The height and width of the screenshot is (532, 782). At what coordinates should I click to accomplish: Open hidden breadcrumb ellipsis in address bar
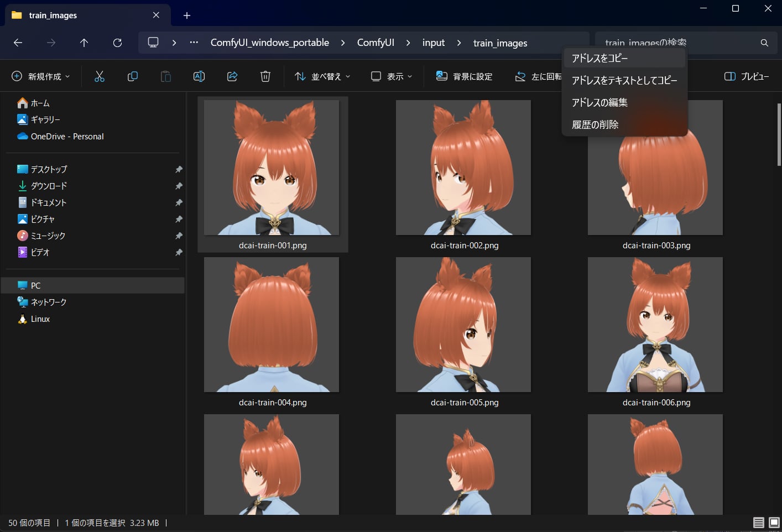[194, 43]
